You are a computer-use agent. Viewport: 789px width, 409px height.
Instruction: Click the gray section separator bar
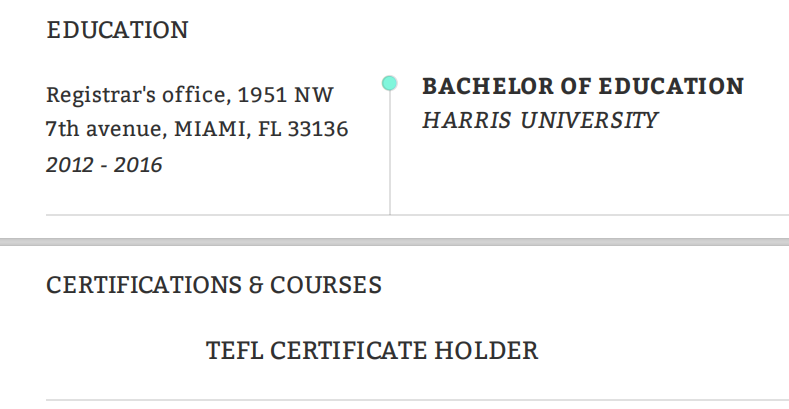coord(394,243)
